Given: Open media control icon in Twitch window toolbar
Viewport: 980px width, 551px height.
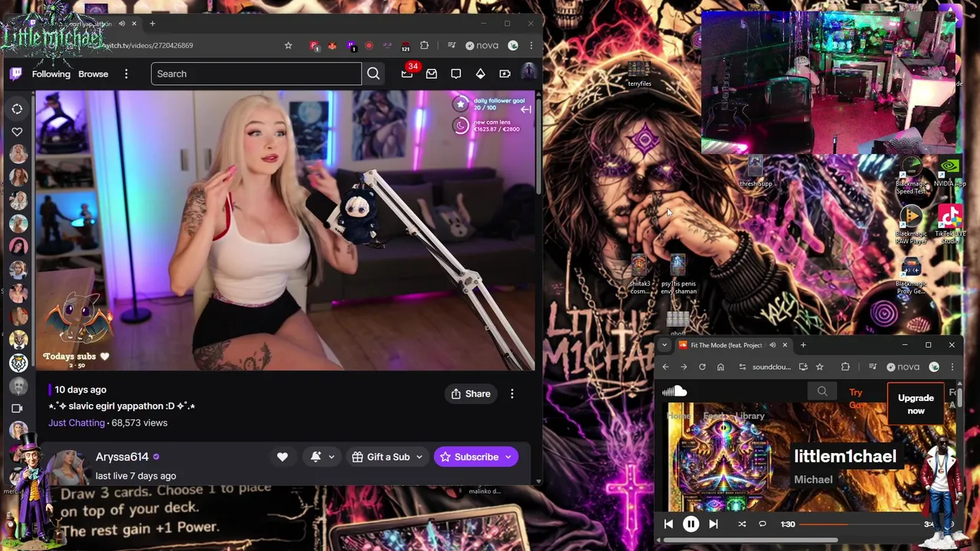Looking at the screenshot, I should pyautogui.click(x=452, y=46).
